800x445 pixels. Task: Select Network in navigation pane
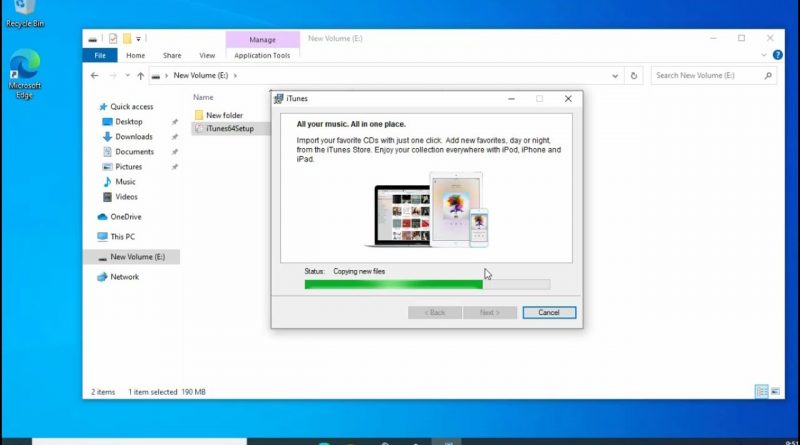tap(118, 277)
